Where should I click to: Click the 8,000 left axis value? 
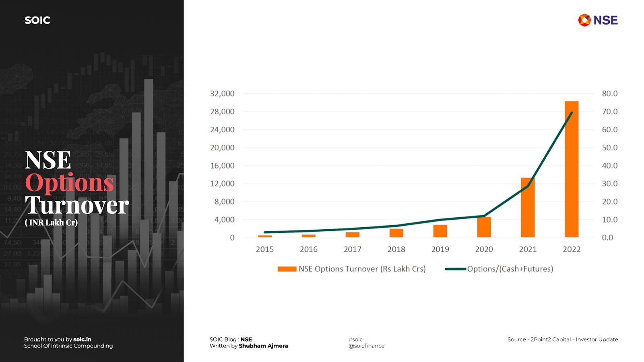224,202
